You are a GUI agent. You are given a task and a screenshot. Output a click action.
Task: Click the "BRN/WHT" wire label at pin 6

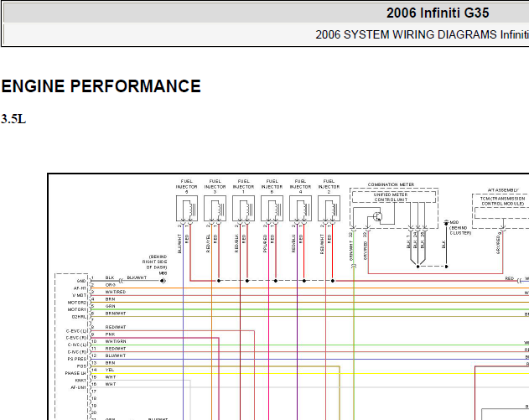pyautogui.click(x=116, y=314)
